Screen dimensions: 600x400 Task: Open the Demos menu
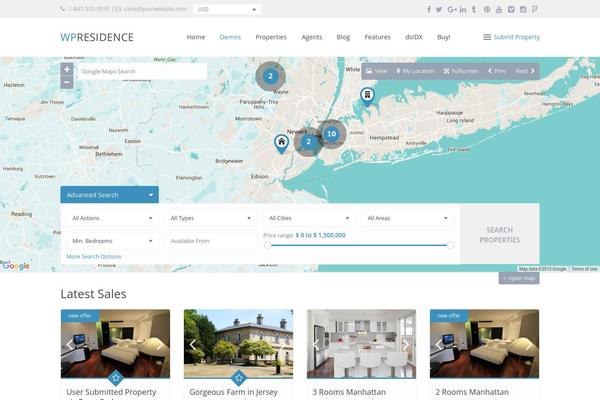click(230, 37)
